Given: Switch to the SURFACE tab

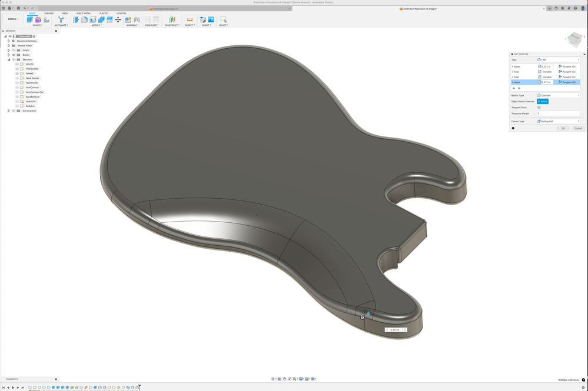Looking at the screenshot, I should click(49, 13).
